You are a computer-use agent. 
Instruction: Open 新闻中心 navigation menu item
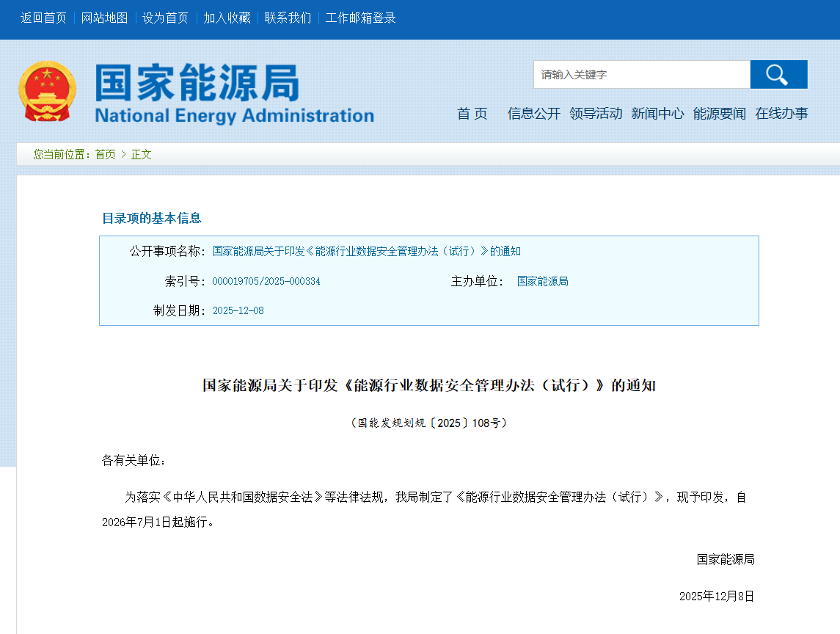[657, 114]
